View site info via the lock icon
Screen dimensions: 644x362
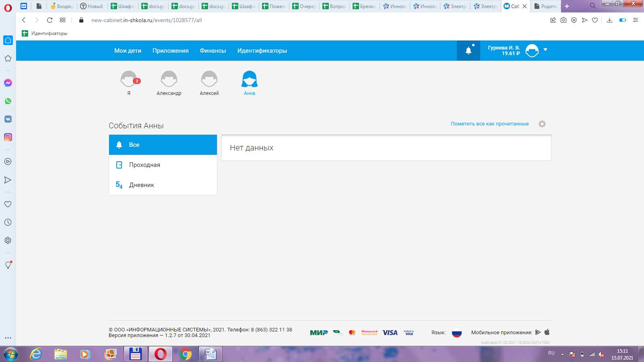[81, 20]
